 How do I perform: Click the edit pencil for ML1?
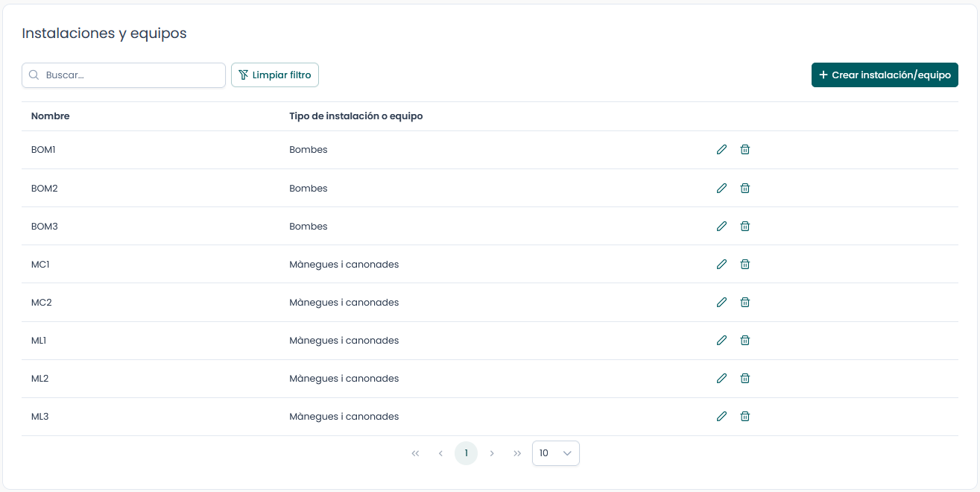tap(721, 340)
